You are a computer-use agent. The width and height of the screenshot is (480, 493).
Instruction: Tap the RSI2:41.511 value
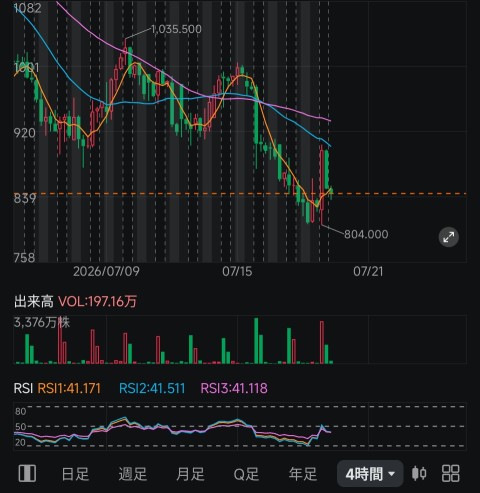click(152, 388)
